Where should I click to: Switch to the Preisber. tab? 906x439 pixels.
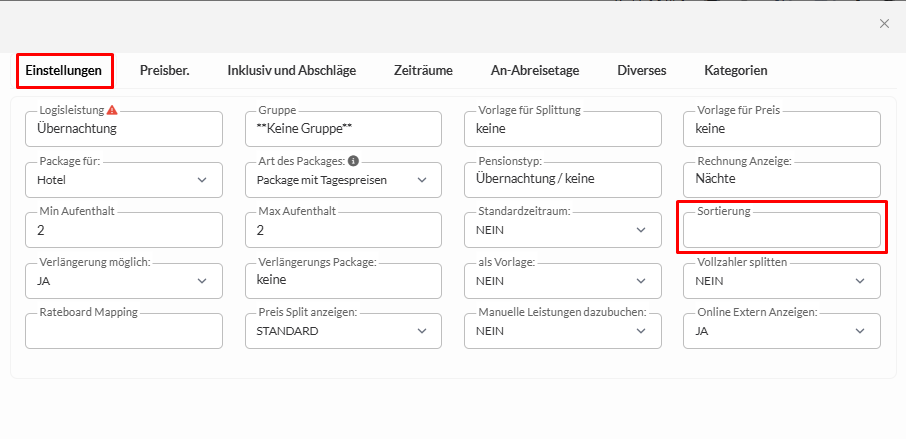pos(165,70)
